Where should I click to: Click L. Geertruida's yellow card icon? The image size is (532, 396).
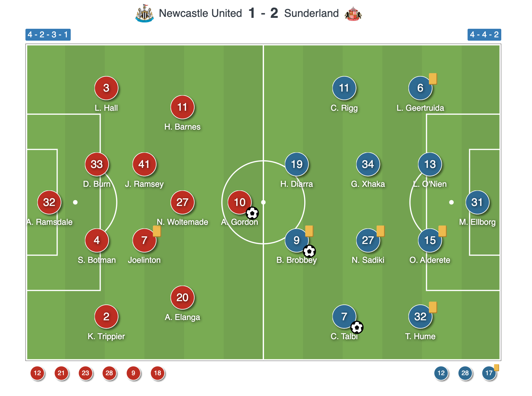pos(433,79)
